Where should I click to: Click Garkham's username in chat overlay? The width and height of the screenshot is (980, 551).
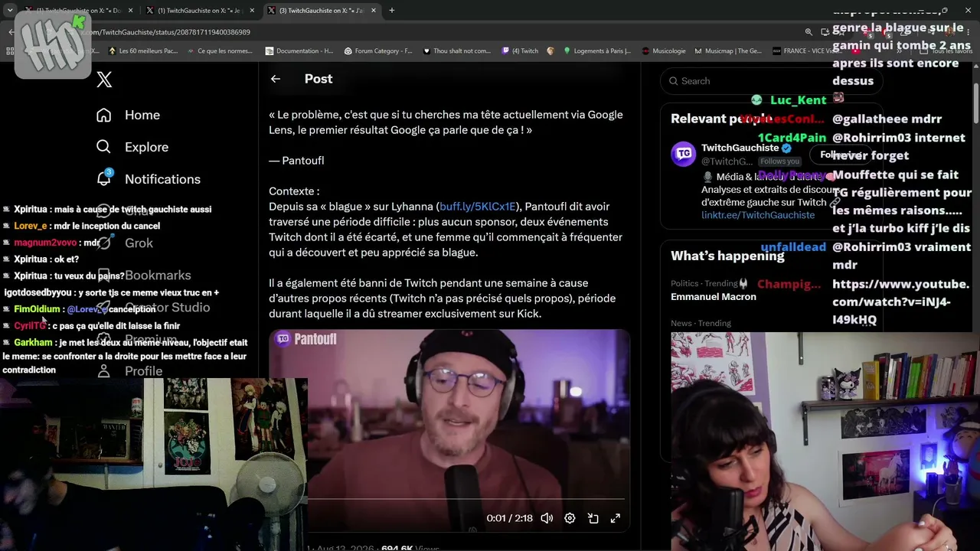click(x=33, y=343)
